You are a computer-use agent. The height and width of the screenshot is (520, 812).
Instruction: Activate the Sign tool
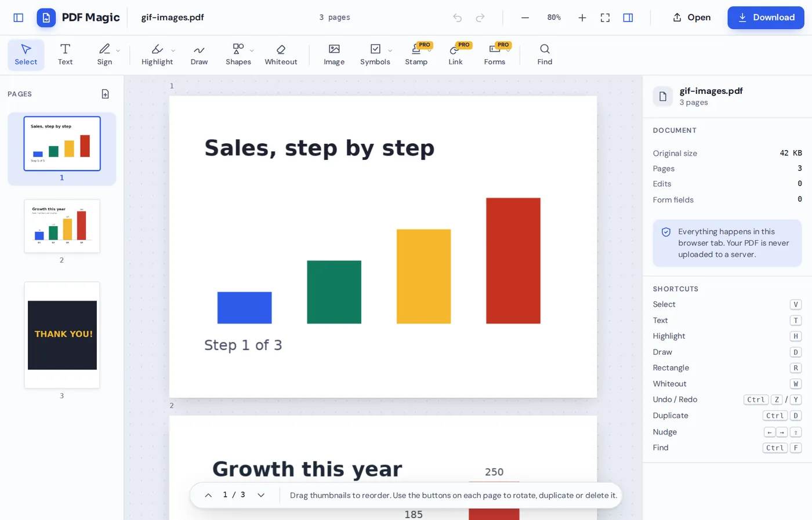point(104,54)
